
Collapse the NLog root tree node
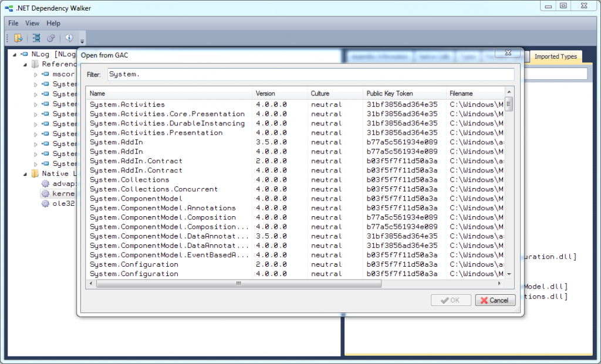(x=15, y=55)
